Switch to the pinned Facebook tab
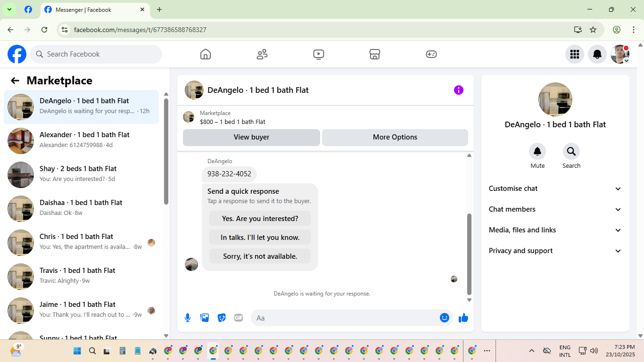Viewport: 644px width, 362px height. (x=28, y=9)
